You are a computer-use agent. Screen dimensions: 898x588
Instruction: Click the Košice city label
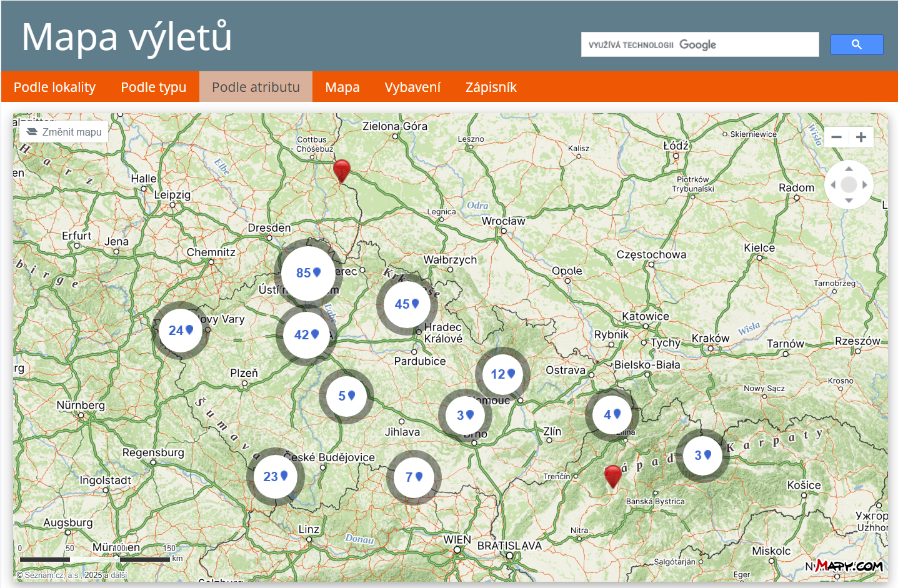804,486
